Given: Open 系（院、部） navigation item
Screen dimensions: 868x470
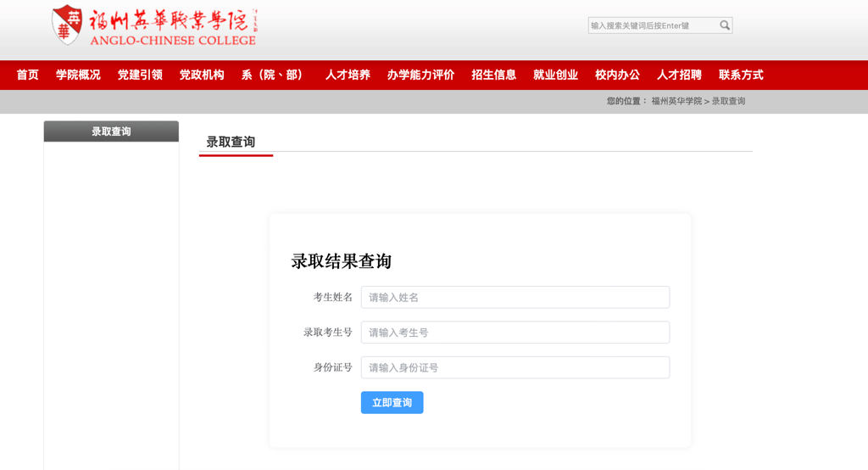Looking at the screenshot, I should 274,75.
